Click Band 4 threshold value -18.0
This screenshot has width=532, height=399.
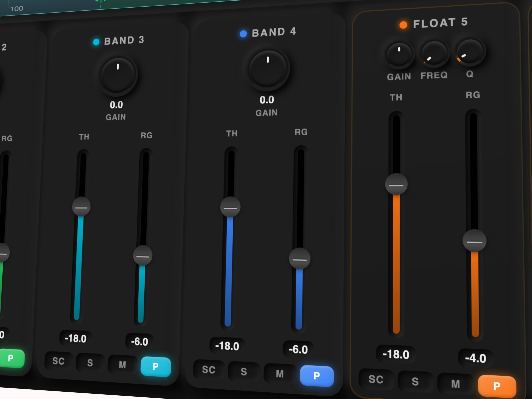227,346
